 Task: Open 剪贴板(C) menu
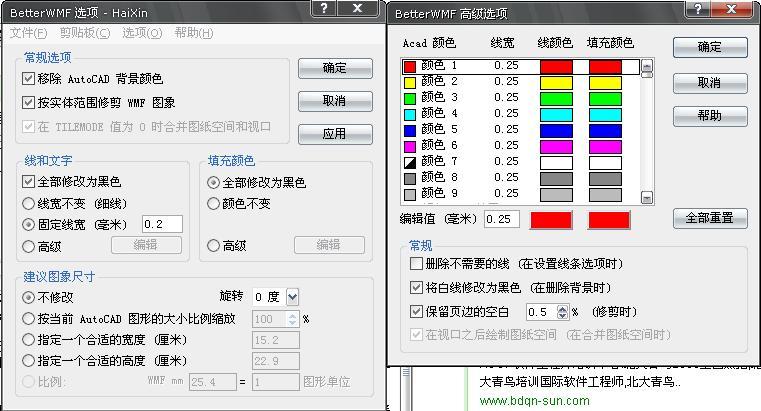click(x=85, y=33)
